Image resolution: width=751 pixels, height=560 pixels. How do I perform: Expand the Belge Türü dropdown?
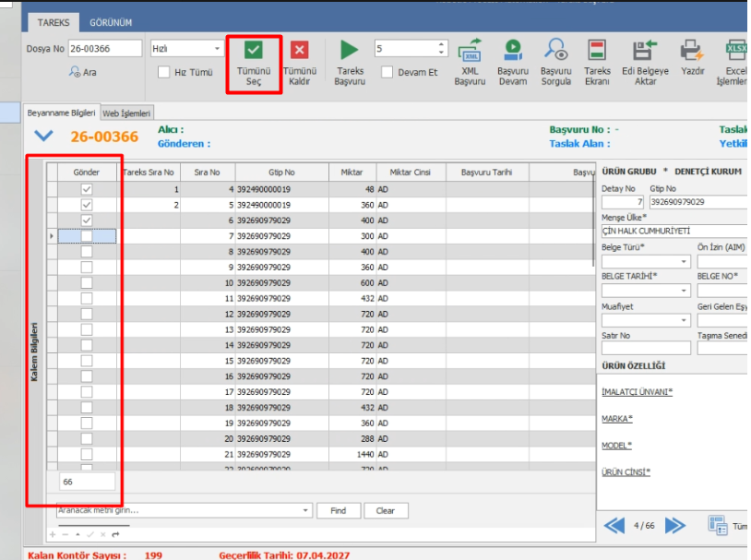tap(684, 262)
